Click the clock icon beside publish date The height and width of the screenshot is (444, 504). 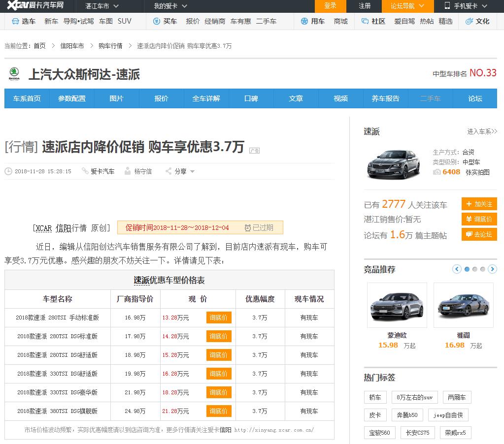pos(8,171)
